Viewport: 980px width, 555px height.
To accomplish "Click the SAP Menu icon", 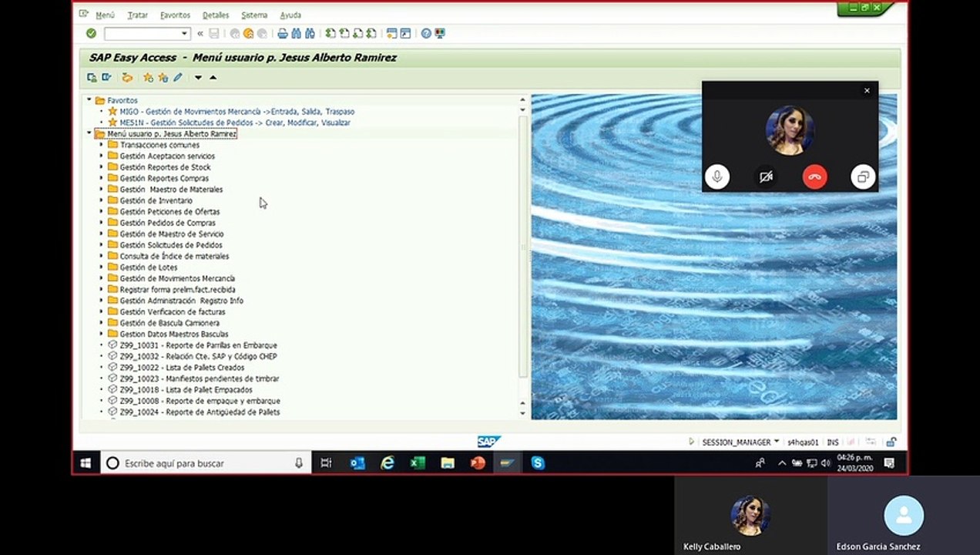I will 106,77.
